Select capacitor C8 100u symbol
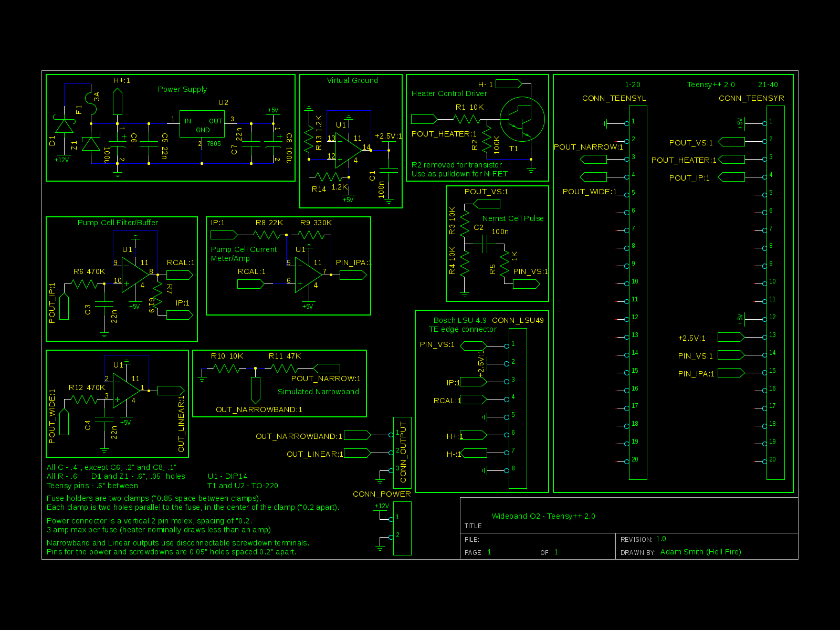840x630 pixels. pos(273,143)
